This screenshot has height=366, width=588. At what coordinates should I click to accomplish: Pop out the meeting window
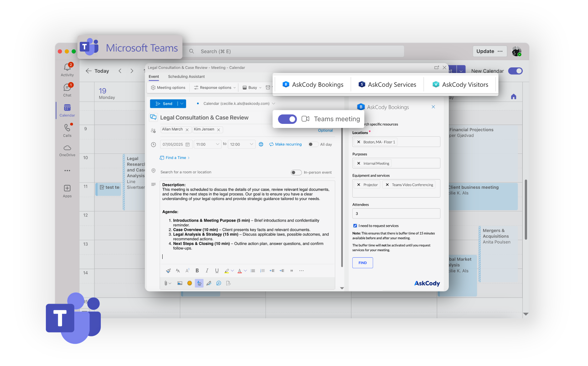point(437,67)
